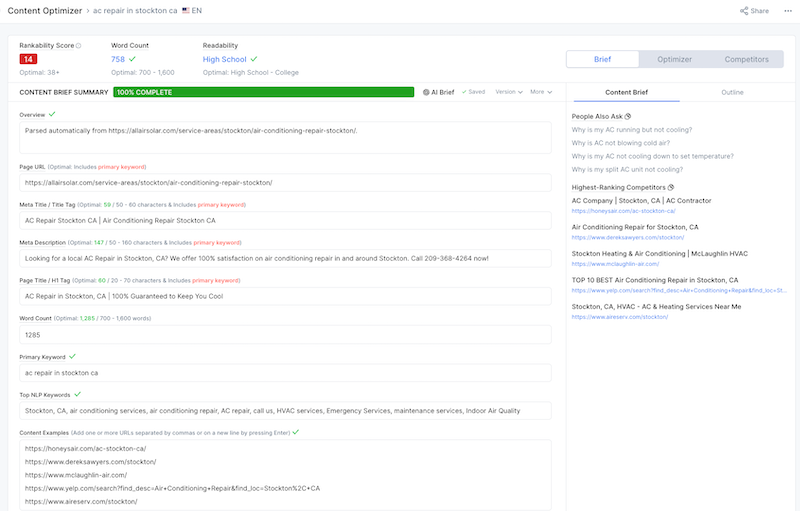Open the Outline tab

(732, 92)
